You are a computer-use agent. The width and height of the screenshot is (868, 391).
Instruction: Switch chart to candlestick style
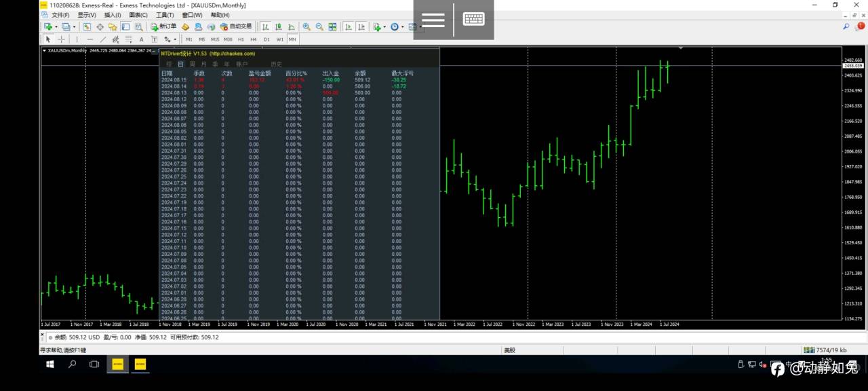[278, 26]
